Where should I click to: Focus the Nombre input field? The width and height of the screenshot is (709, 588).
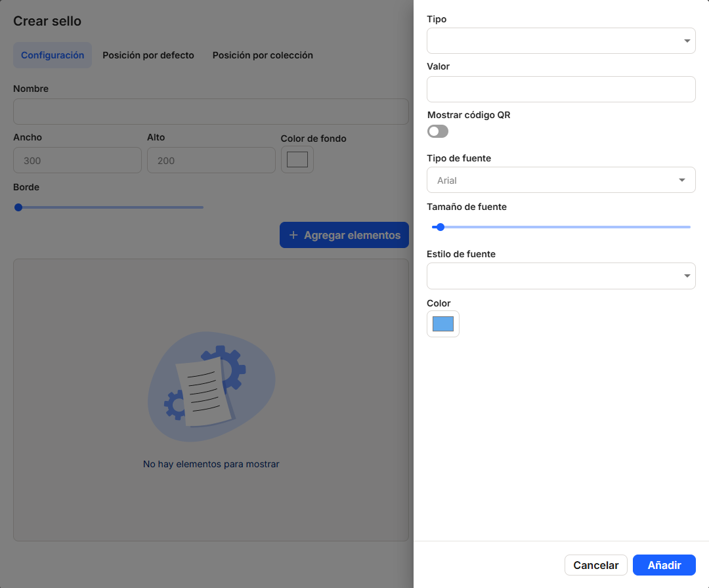click(x=211, y=112)
